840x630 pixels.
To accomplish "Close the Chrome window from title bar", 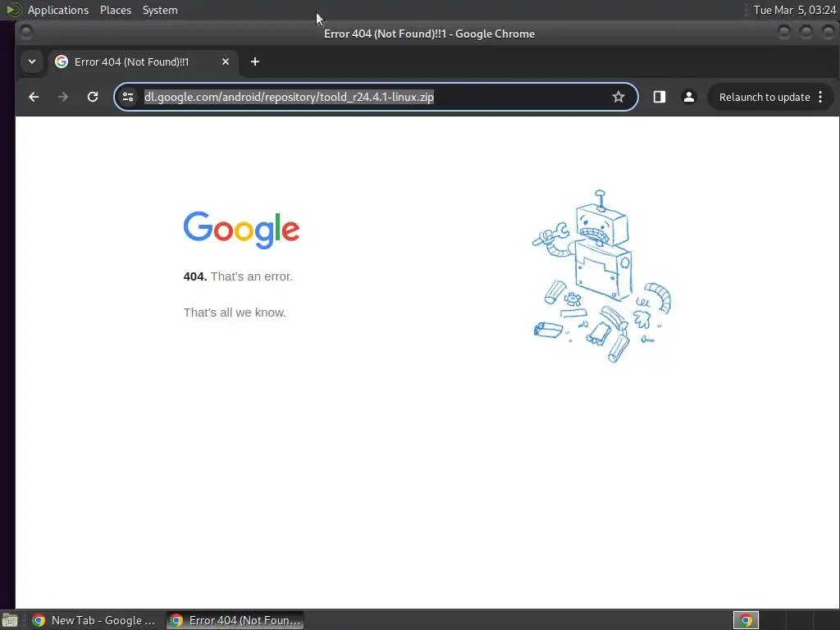I will pyautogui.click(x=828, y=33).
